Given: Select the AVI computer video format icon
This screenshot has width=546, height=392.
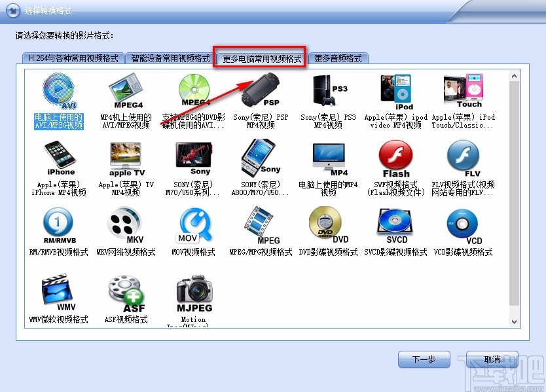Looking at the screenshot, I should click(59, 91).
